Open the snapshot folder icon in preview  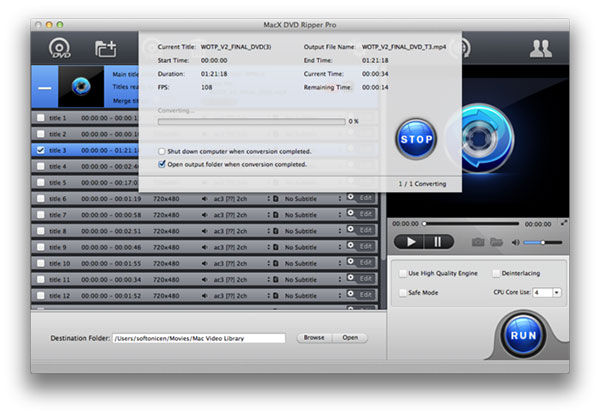click(496, 242)
